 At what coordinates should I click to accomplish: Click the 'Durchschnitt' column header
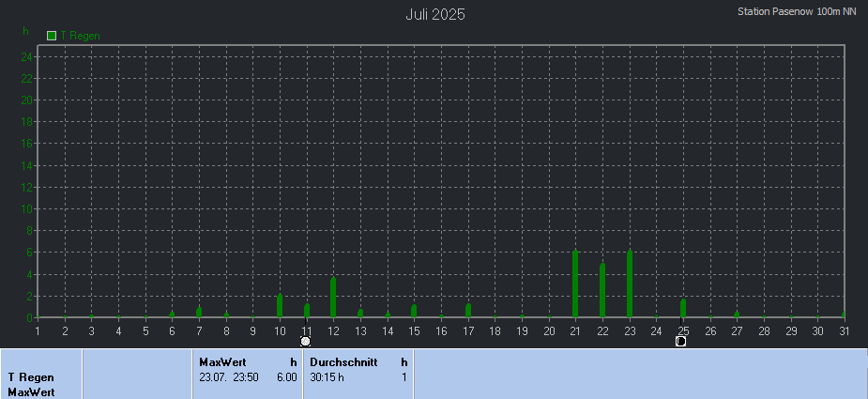point(343,362)
